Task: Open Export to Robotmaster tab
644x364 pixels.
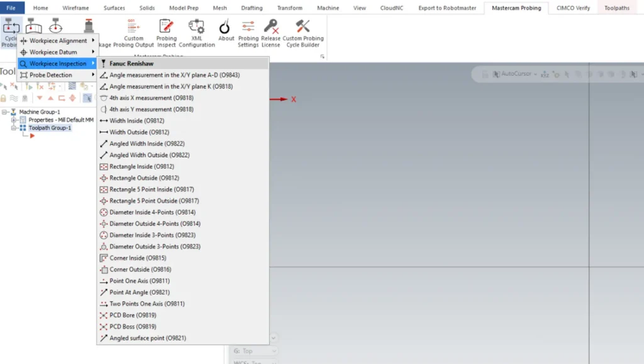Action: 447,8
